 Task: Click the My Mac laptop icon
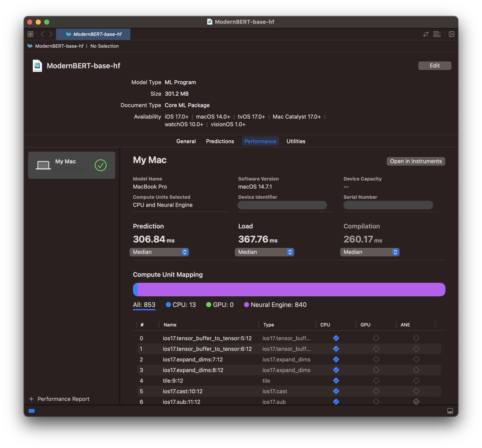click(x=43, y=165)
